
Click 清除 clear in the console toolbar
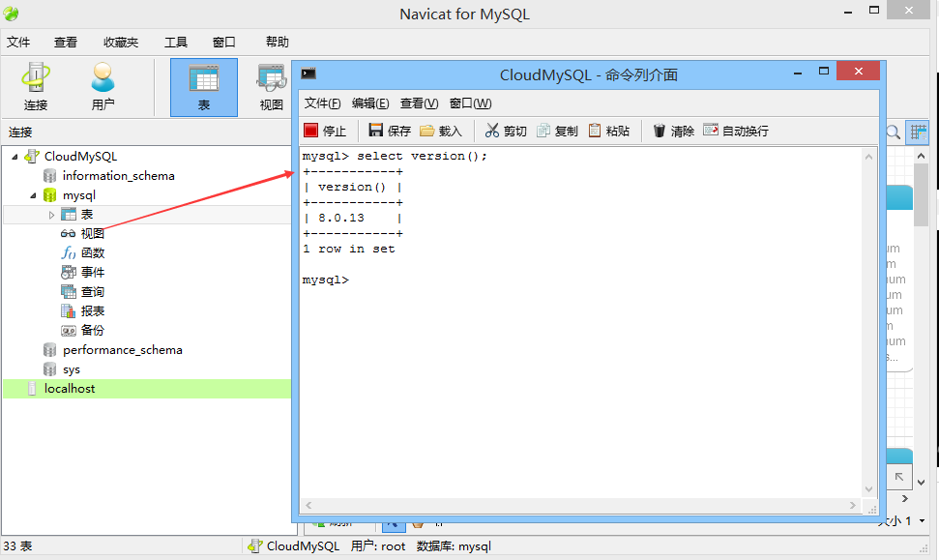click(673, 131)
